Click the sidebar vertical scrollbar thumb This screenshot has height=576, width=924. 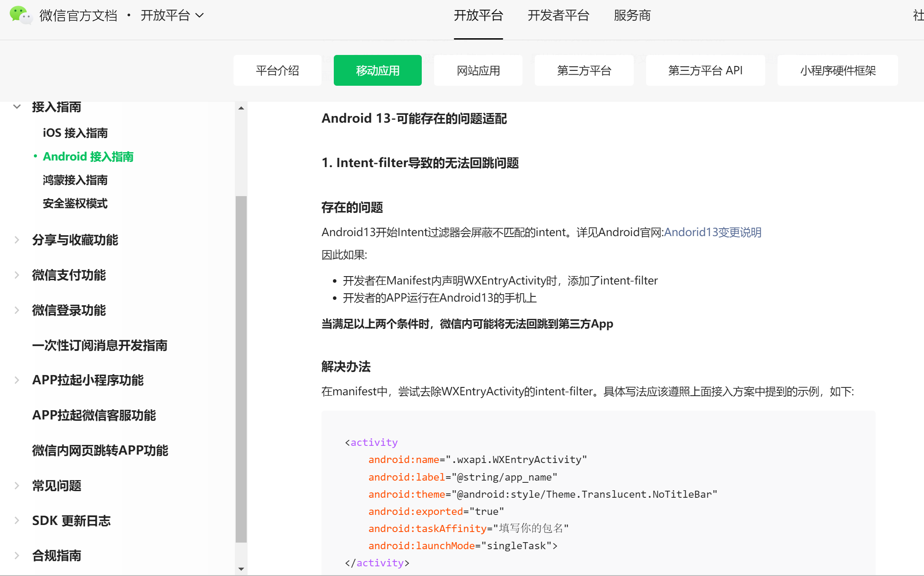pos(241,369)
